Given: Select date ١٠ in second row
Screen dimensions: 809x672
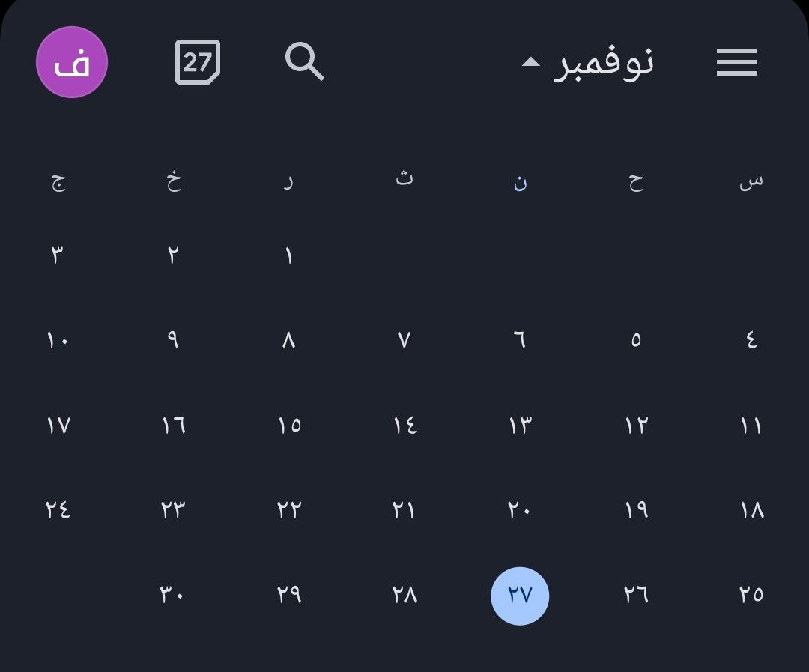Looking at the screenshot, I should click(58, 340).
